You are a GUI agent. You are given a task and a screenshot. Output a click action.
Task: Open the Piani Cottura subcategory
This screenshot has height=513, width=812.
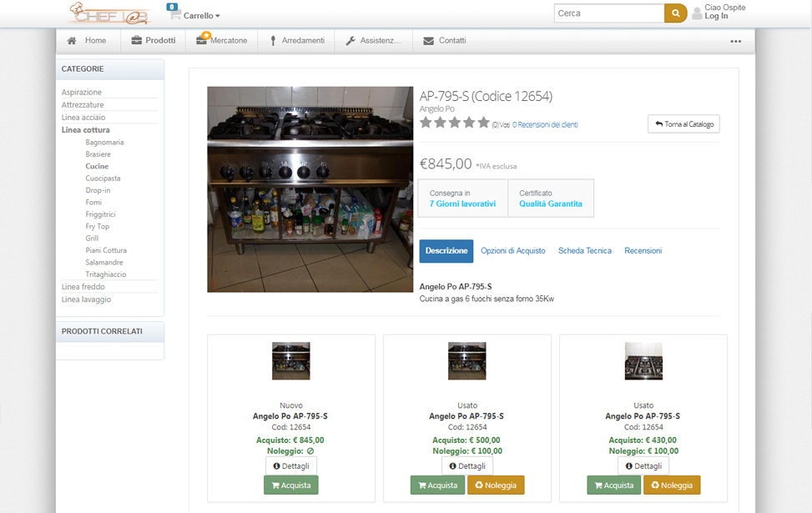click(x=106, y=250)
